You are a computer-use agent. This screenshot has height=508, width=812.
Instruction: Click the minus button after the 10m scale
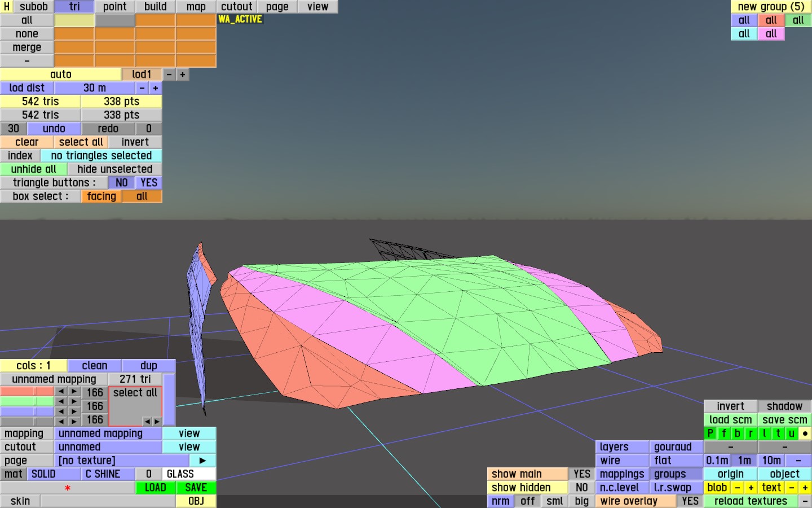[x=798, y=461]
